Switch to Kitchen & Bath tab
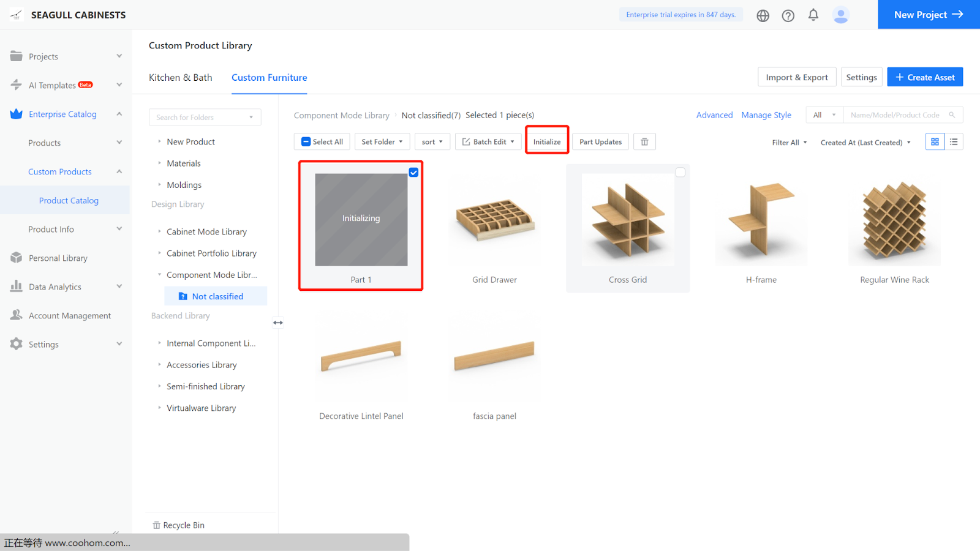 pyautogui.click(x=180, y=78)
